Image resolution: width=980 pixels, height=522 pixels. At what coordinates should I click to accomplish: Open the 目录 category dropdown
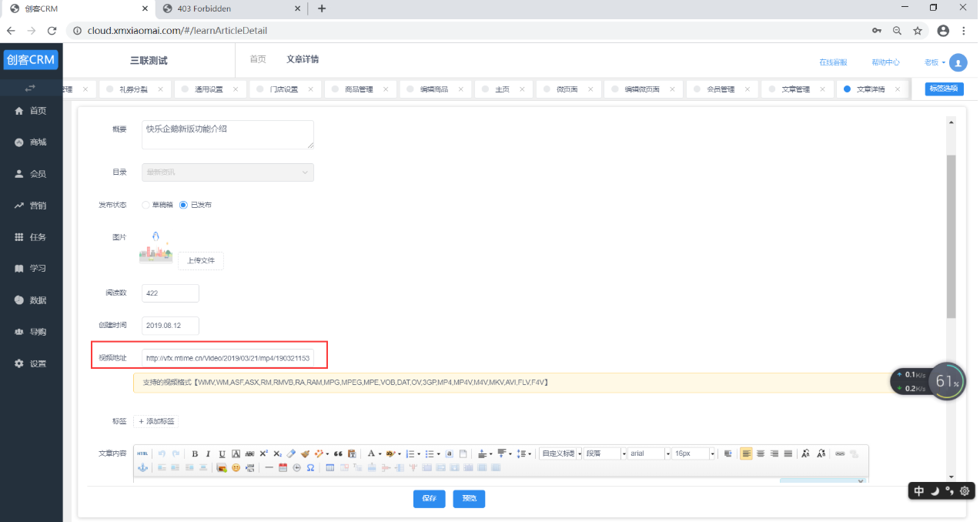point(228,172)
